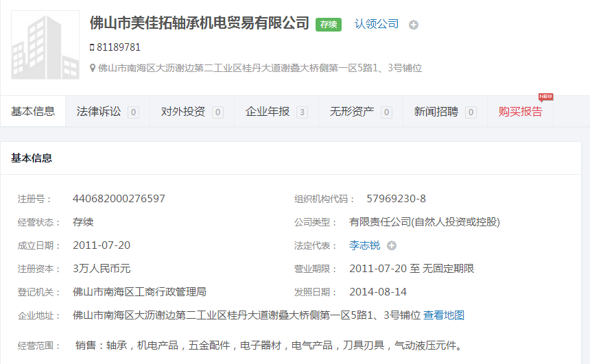Open legal representative 李志锐 link
This screenshot has height=364, width=590.
point(364,245)
